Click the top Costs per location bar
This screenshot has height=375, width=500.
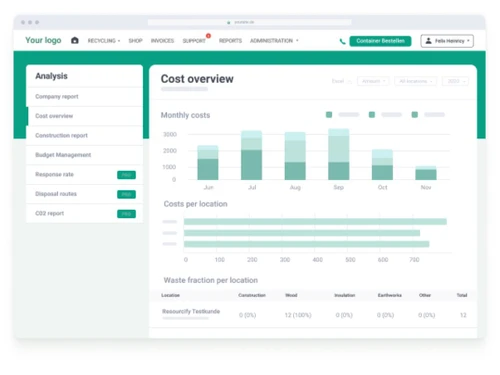pyautogui.click(x=315, y=222)
